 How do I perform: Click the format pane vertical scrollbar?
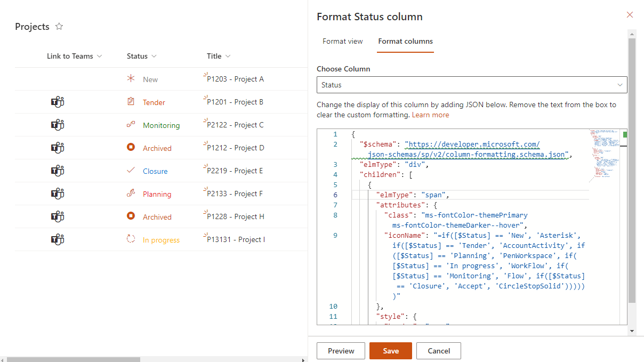click(x=632, y=171)
